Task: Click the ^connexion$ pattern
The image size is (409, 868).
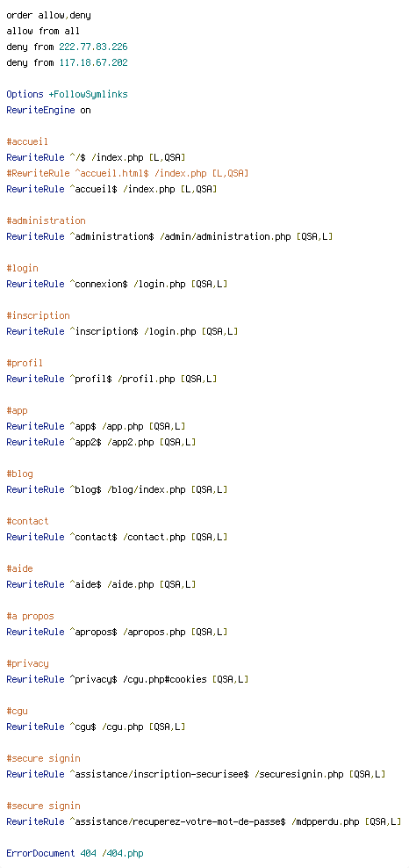Action: [99, 284]
